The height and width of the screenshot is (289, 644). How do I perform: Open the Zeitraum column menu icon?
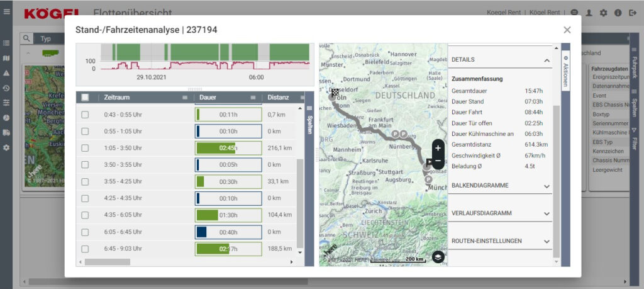[185, 98]
